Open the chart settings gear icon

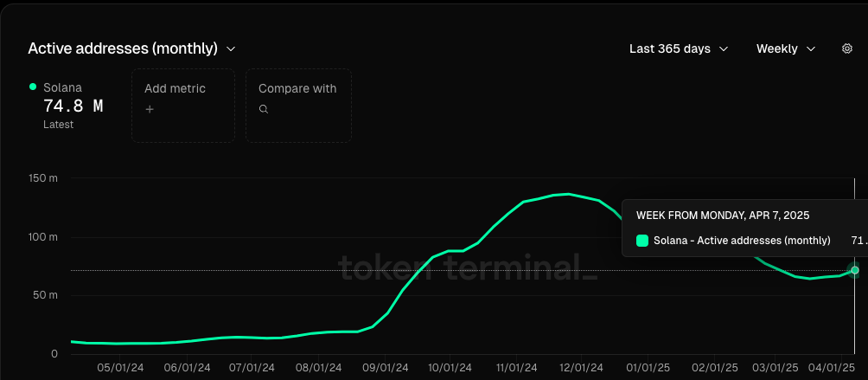click(x=846, y=48)
